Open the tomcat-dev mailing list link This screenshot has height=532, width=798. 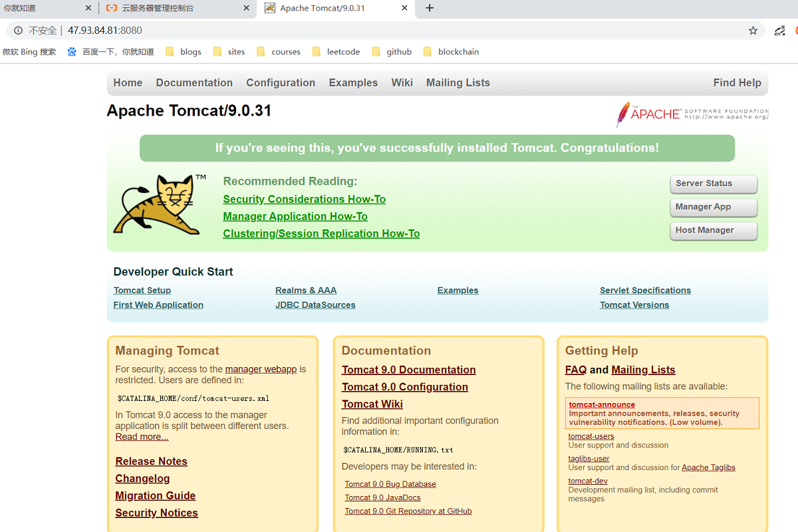588,481
